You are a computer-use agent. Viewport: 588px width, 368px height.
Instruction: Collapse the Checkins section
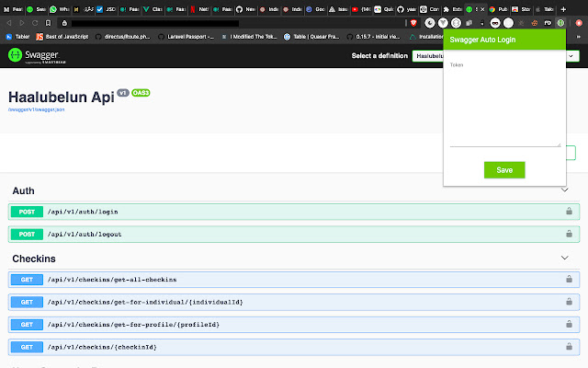(564, 258)
